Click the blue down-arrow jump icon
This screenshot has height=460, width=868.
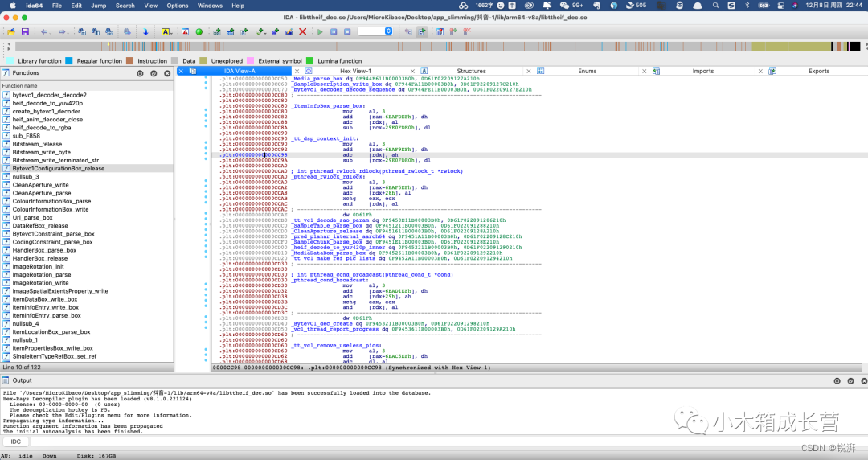[x=145, y=31]
